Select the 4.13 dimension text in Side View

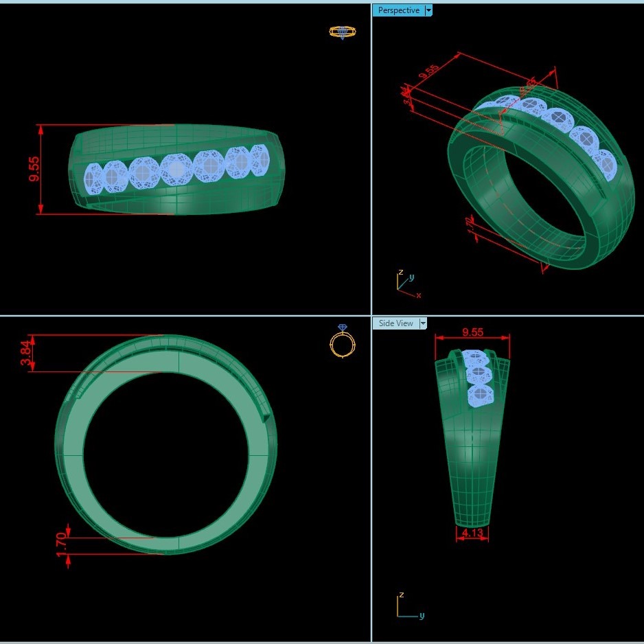[x=472, y=533]
